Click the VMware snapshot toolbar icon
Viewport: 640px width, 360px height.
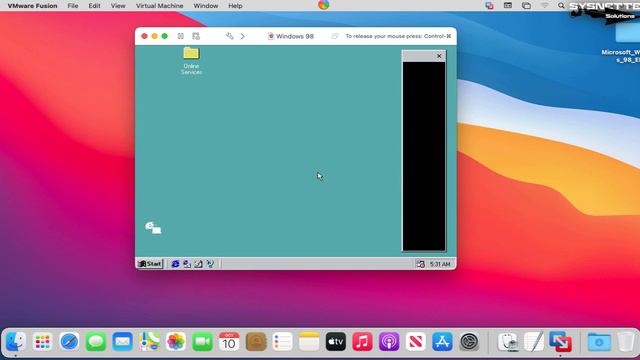click(196, 36)
